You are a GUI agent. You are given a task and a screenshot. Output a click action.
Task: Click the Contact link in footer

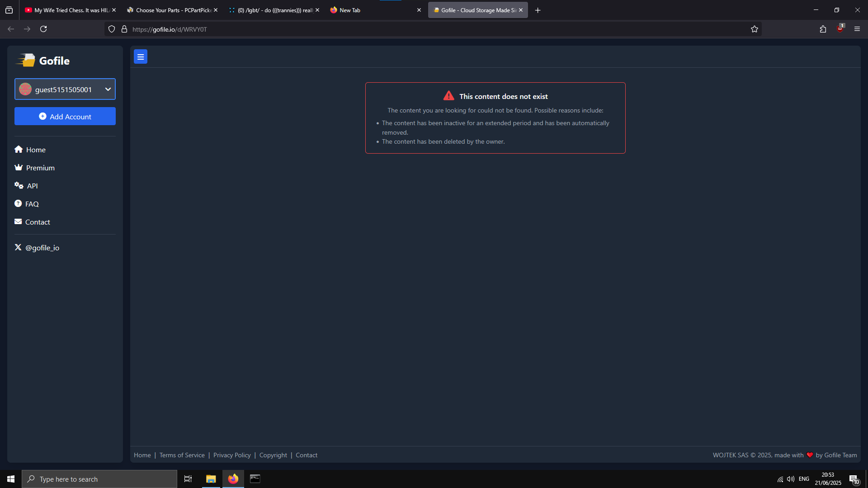tap(307, 455)
